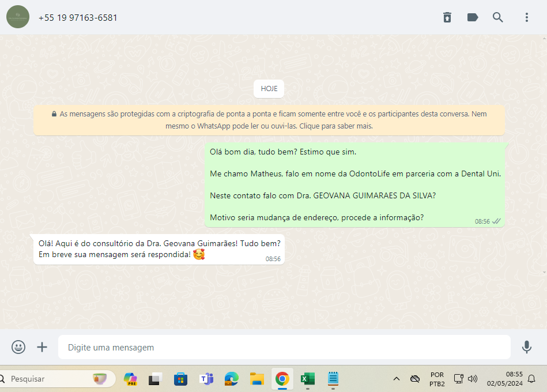Open the Notepad taskbar icon
This screenshot has width=547, height=392.
333,379
